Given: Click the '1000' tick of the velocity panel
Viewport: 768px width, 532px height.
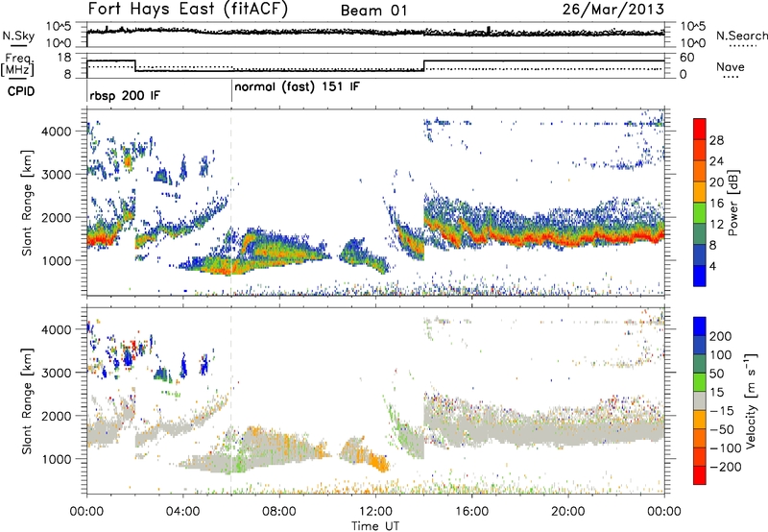Looking at the screenshot, I should 57,459.
